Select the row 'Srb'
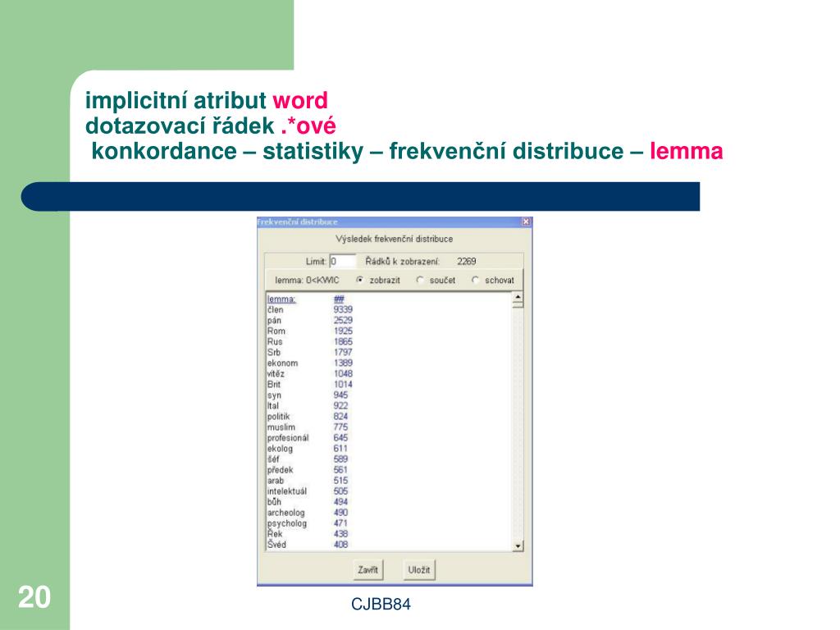Screen dimensions: 840x630 (309, 353)
